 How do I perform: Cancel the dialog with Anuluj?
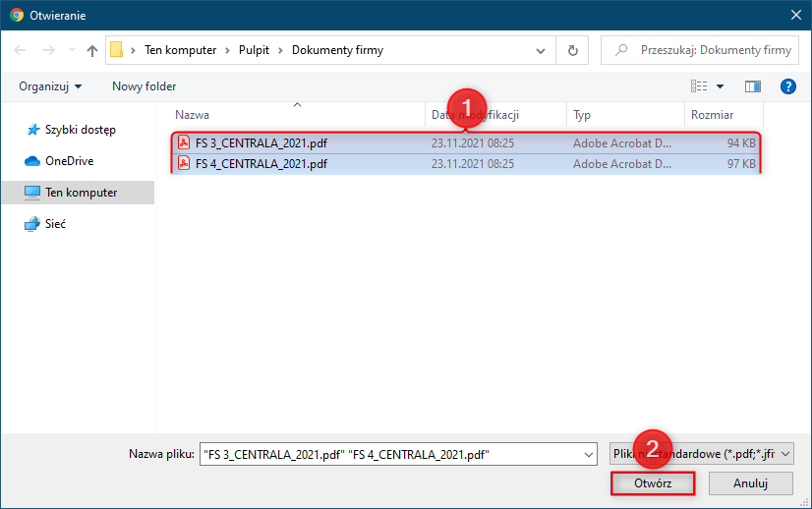click(750, 483)
